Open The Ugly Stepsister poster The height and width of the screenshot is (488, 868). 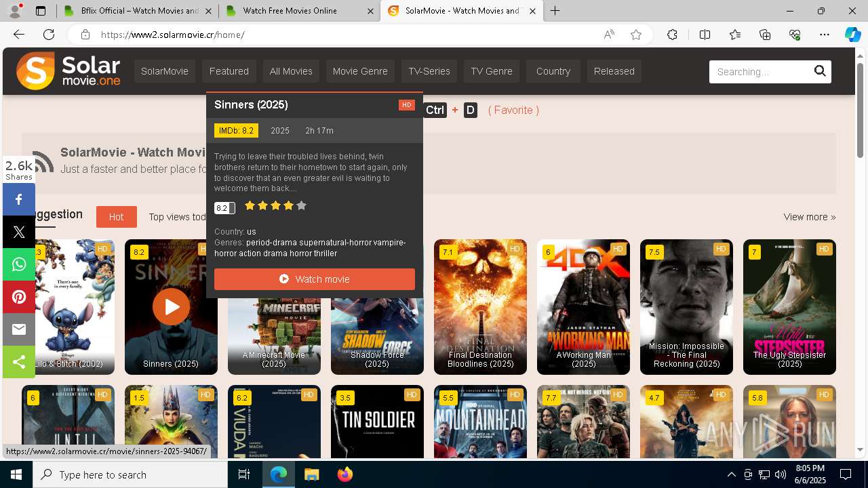tap(789, 307)
